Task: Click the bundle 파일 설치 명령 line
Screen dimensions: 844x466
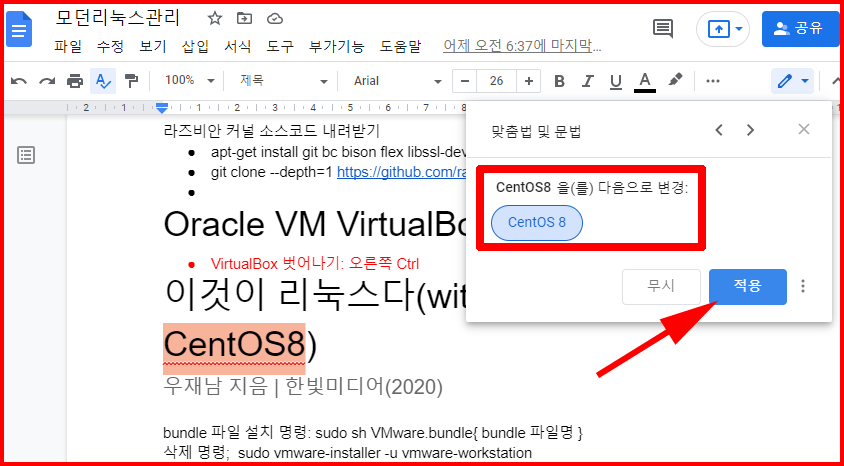Action: click(374, 432)
